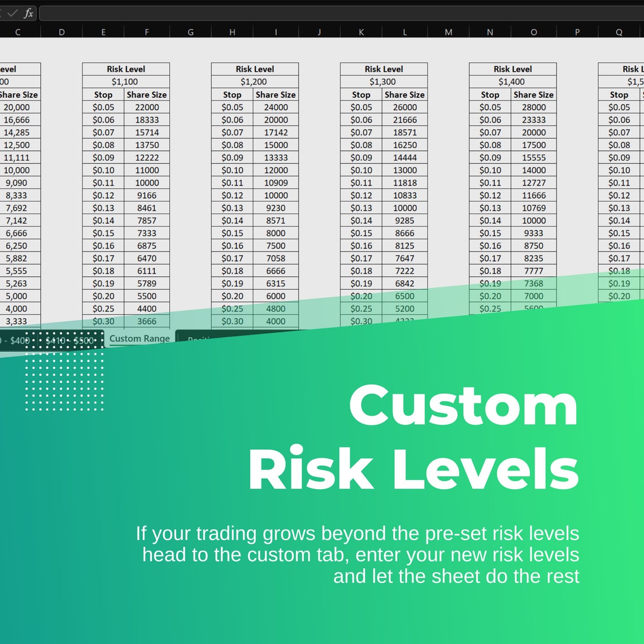Click the Stop column header under $1,200
The height and width of the screenshot is (644, 644).
pos(232,94)
